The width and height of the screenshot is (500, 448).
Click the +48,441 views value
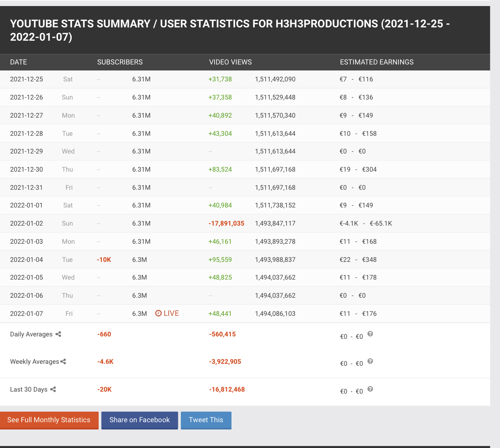(220, 314)
